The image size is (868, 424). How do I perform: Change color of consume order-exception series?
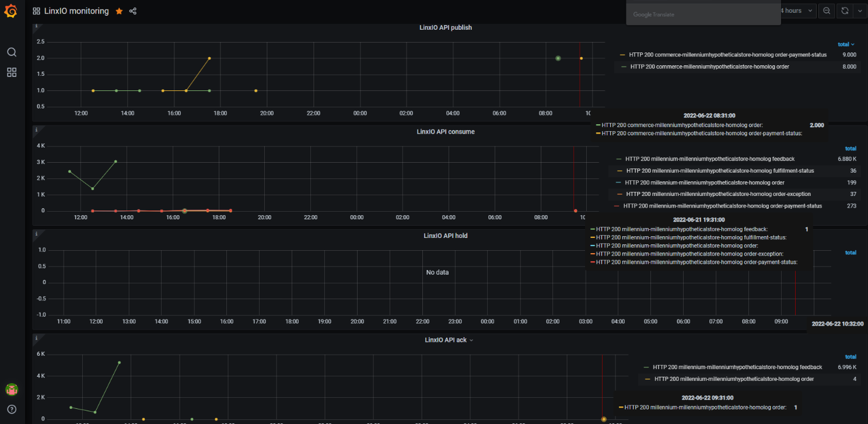tap(619, 194)
